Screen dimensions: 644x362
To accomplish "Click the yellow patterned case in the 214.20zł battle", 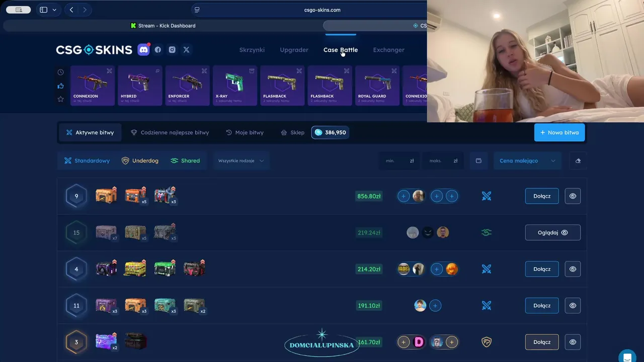I will click(135, 268).
